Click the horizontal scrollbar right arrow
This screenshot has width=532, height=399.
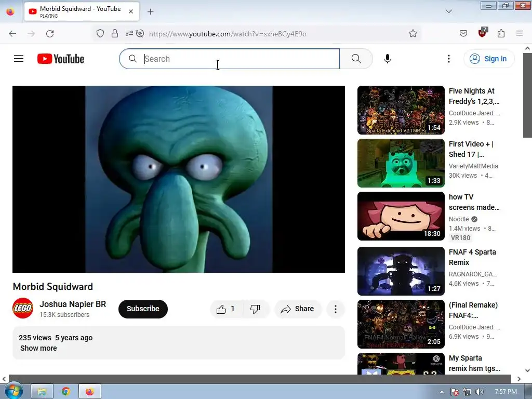tap(519, 379)
